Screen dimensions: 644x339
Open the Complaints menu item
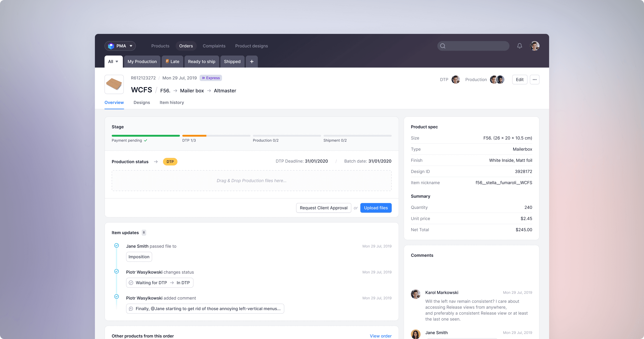(214, 46)
